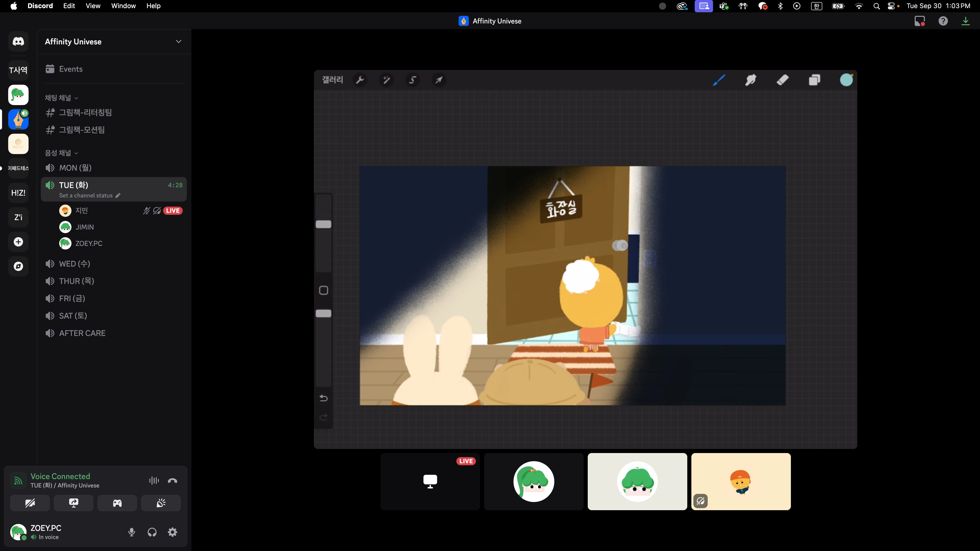The image size is (980, 551).
Task: Open the Window menu in menu bar
Action: click(x=123, y=6)
